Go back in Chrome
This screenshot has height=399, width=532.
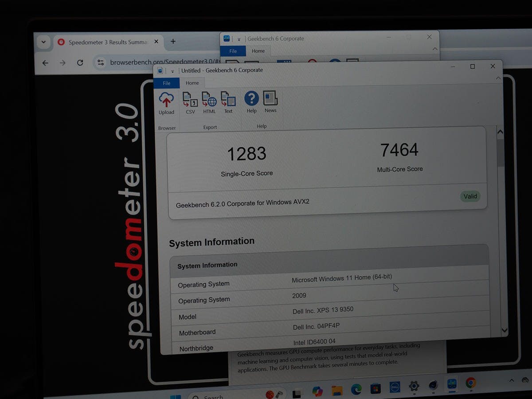(45, 63)
